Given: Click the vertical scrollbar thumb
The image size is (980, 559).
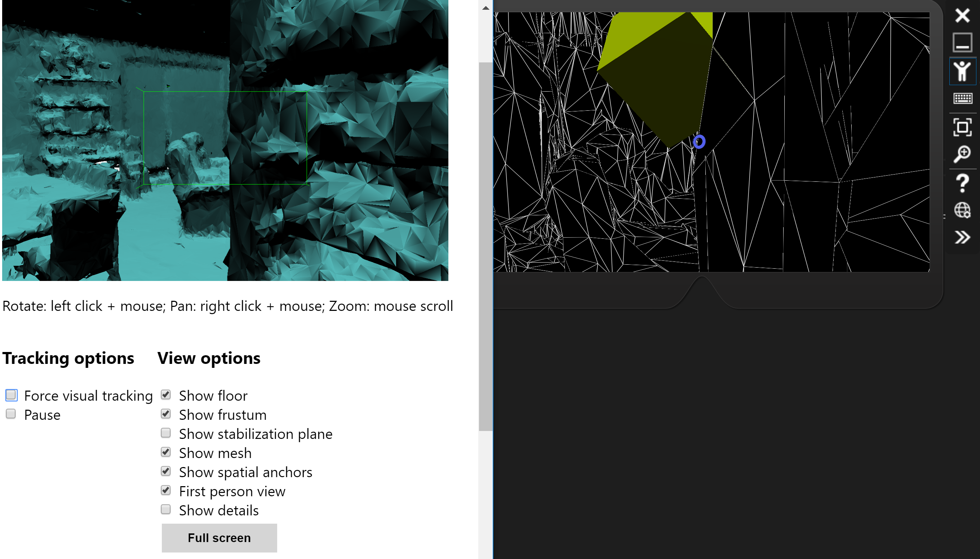Looking at the screenshot, I should pyautogui.click(x=485, y=246).
